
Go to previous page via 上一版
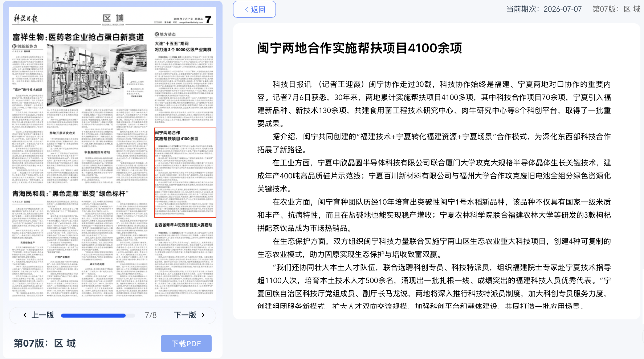pos(38,315)
